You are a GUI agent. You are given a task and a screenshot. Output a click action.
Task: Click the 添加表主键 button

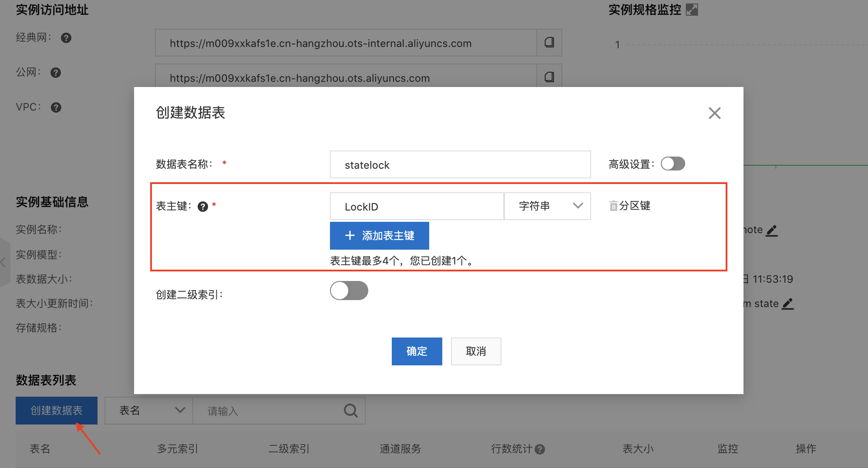click(380, 236)
